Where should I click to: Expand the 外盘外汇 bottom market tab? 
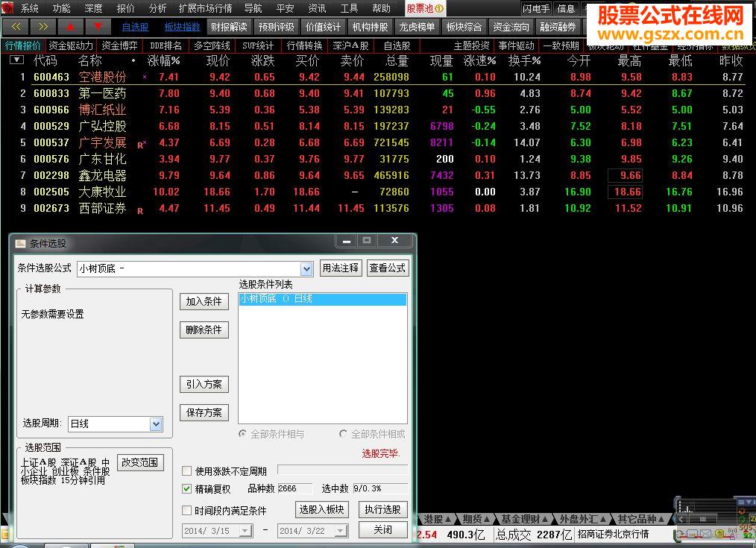tap(582, 519)
